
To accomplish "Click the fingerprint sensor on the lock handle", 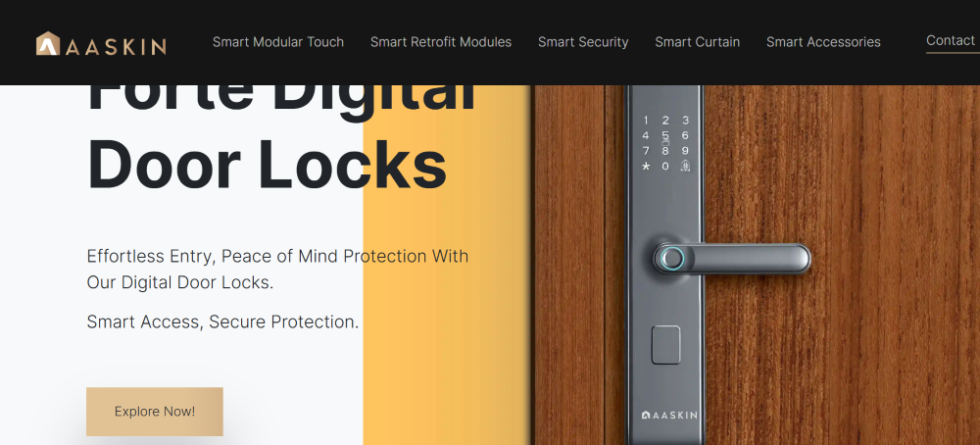I will point(672,258).
